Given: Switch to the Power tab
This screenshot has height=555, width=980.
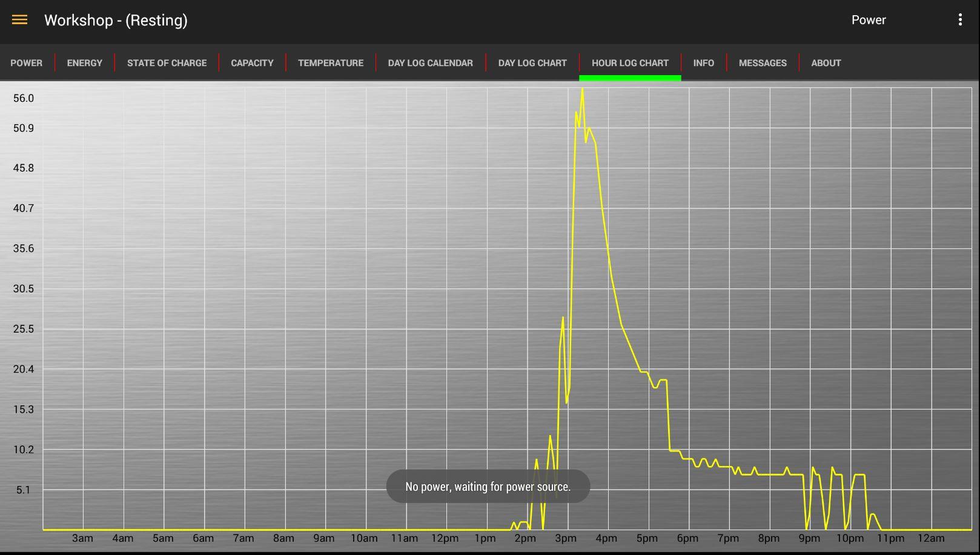Looking at the screenshot, I should coord(27,63).
